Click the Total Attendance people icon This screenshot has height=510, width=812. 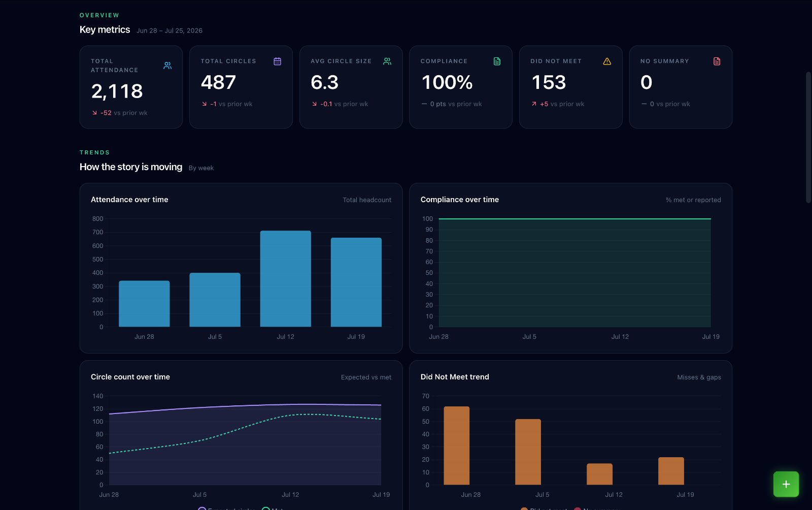tap(167, 66)
